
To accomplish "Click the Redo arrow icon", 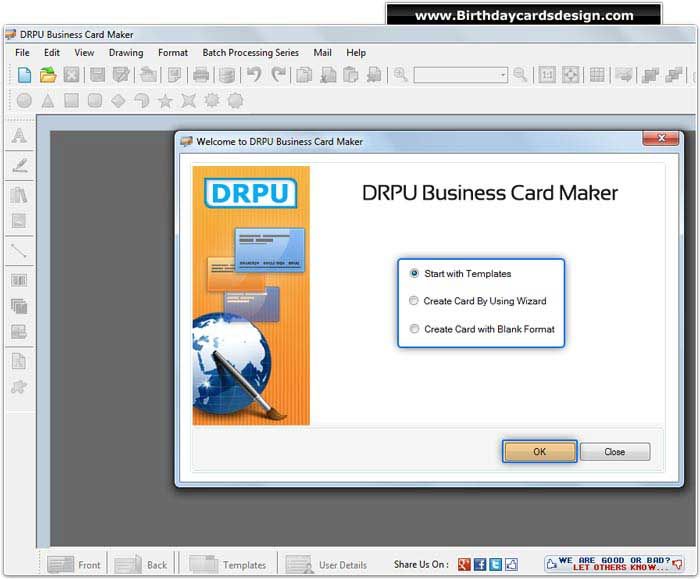I will tap(279, 75).
